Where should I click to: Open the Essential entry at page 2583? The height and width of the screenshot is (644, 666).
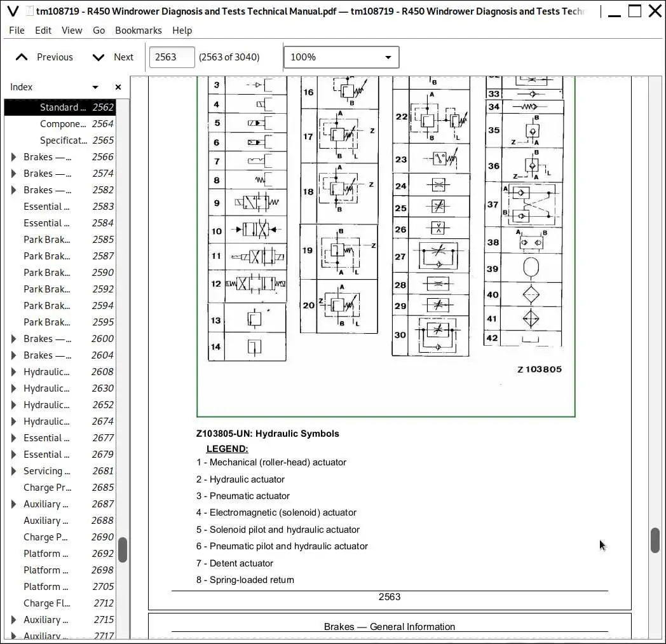60,207
